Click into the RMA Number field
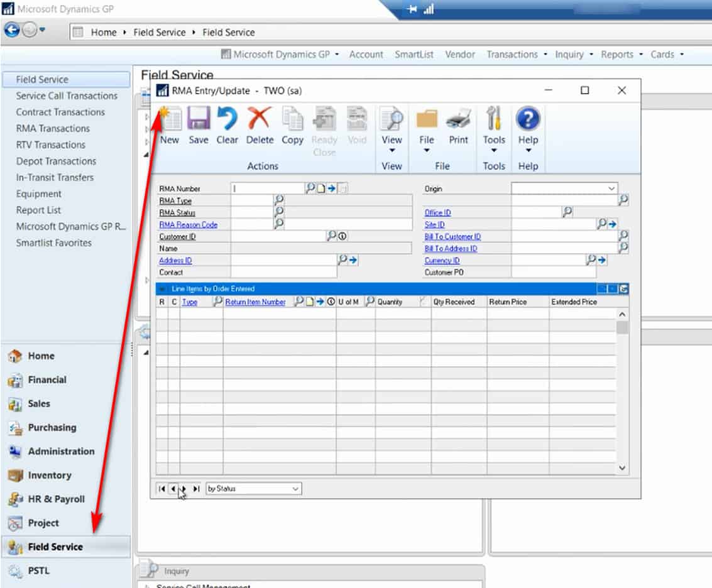This screenshot has height=588, width=712. (268, 188)
